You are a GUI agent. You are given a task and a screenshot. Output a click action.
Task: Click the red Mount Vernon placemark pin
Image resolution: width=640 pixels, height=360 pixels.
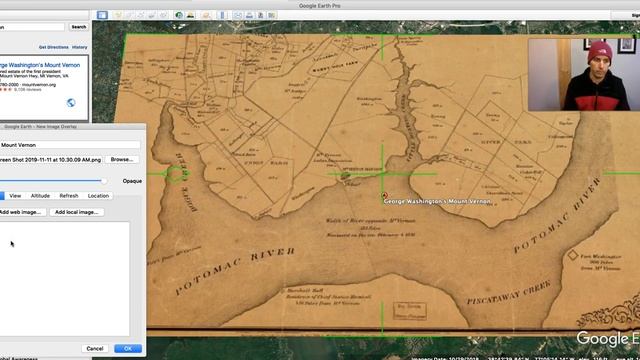point(384,196)
